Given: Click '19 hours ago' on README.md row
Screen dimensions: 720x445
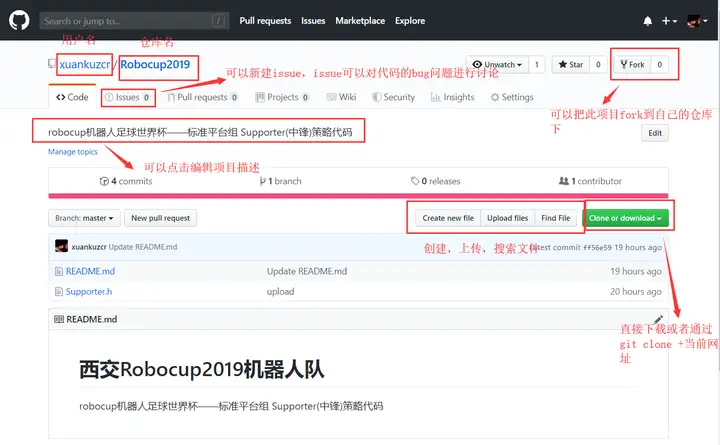Looking at the screenshot, I should (x=636, y=271).
